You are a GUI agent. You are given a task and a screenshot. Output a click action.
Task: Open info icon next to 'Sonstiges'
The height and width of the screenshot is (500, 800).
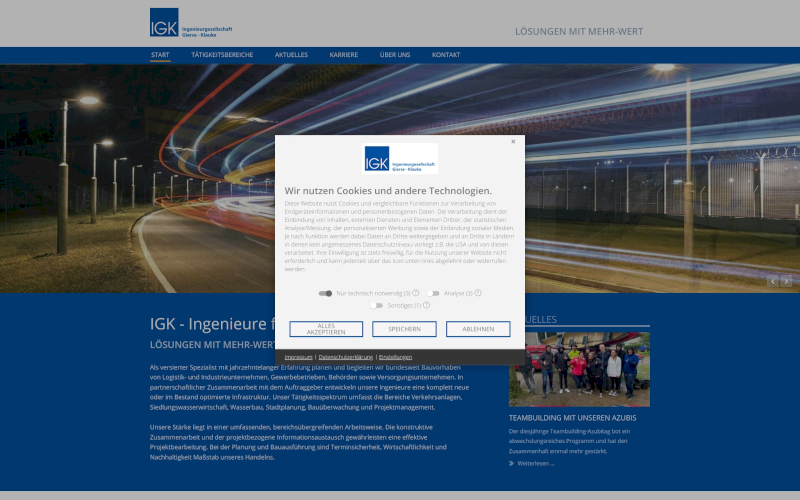426,305
